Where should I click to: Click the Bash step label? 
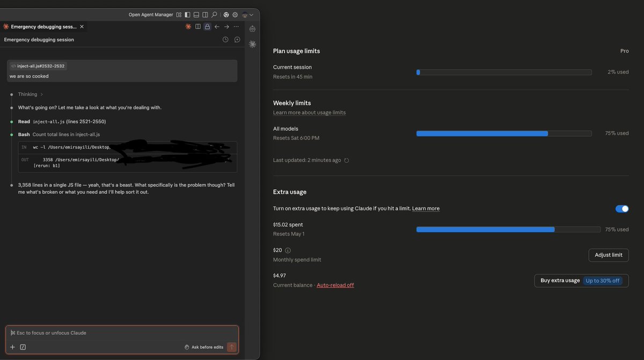[24, 134]
